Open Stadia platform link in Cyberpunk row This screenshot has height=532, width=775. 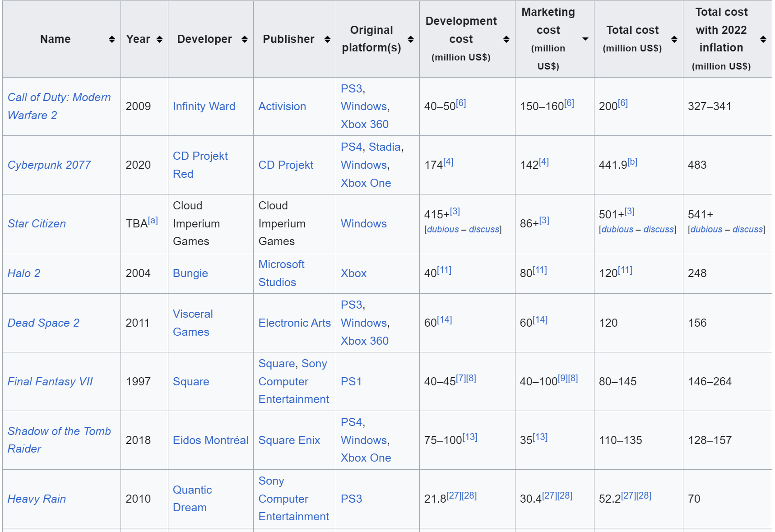[385, 147]
